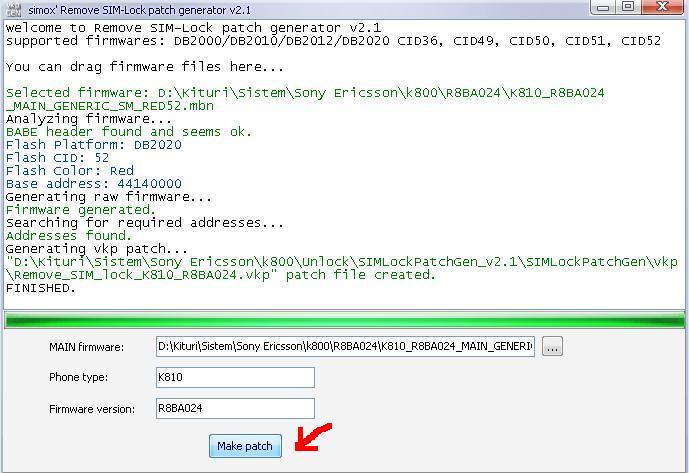Image resolution: width=689 pixels, height=473 pixels.
Task: Click the 'Selected firmware:' log line
Action: tap(305, 99)
